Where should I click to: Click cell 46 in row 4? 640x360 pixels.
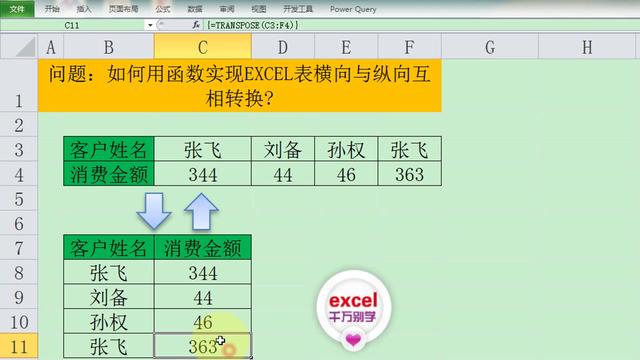click(x=346, y=174)
